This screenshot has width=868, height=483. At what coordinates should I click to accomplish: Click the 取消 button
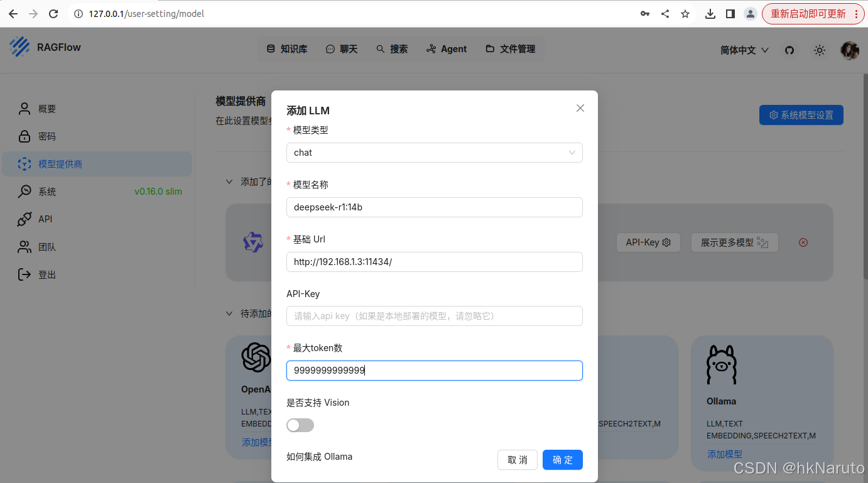click(518, 460)
